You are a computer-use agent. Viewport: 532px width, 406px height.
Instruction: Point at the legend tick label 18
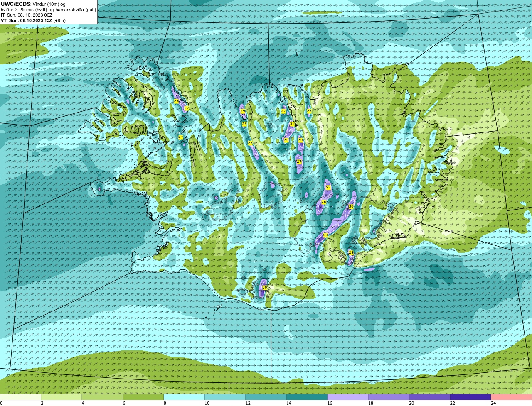pyautogui.click(x=370, y=403)
